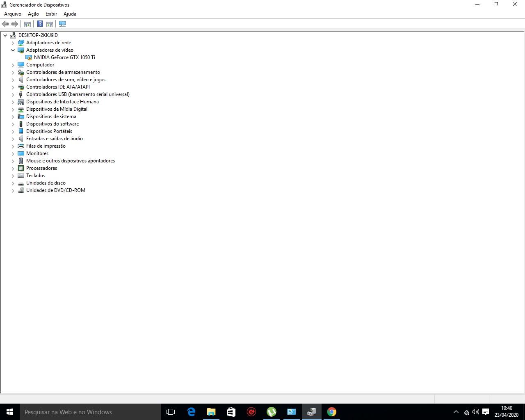Expand Dispositivos de sistema

pos(13,116)
